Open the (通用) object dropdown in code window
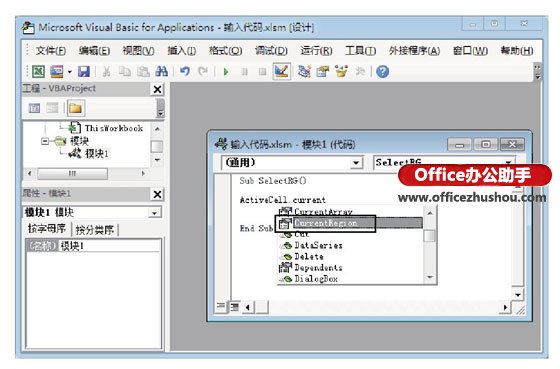560x369 pixels. tap(355, 163)
